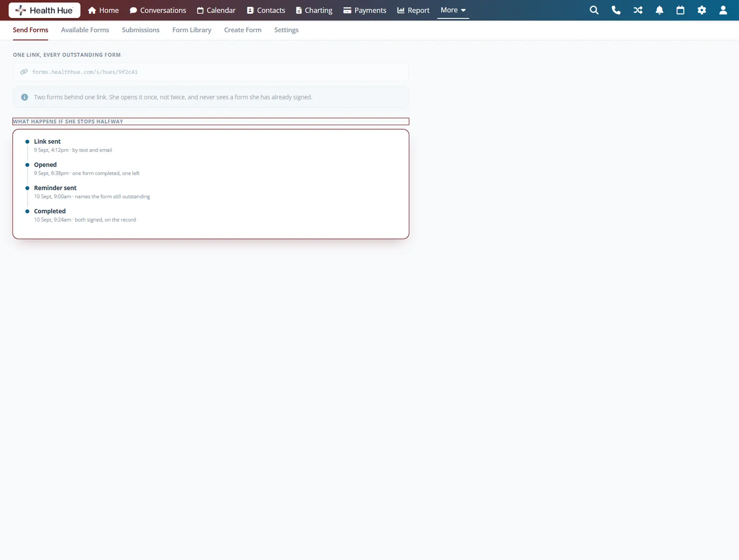Click the chain link icon
This screenshot has width=739, height=560.
pos(24,72)
